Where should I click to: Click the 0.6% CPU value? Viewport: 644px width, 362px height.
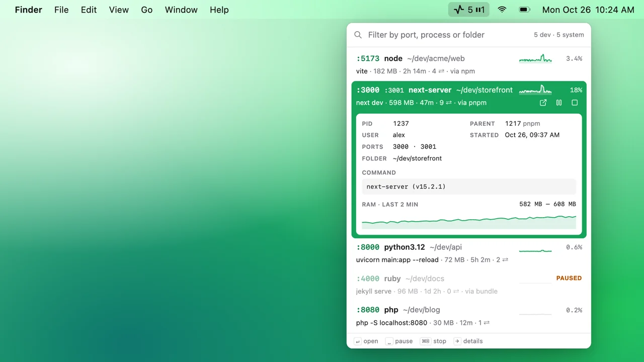[574, 247]
